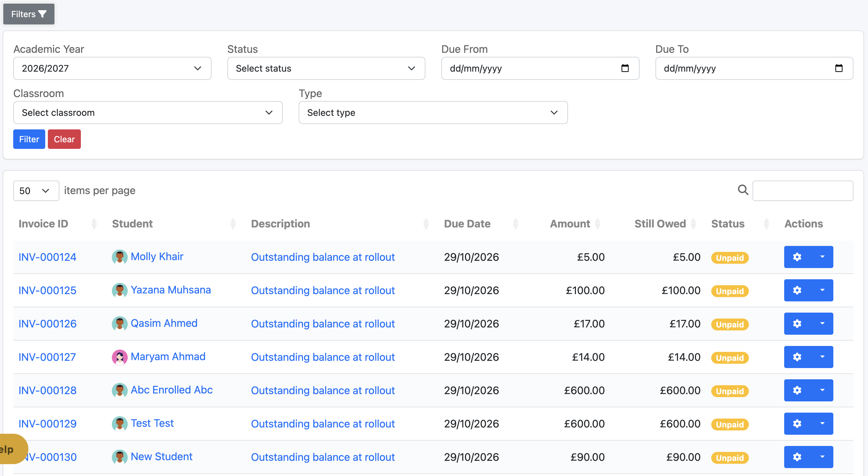Screen dimensions: 868x476
Task: Click the table search input field
Action: (x=803, y=191)
